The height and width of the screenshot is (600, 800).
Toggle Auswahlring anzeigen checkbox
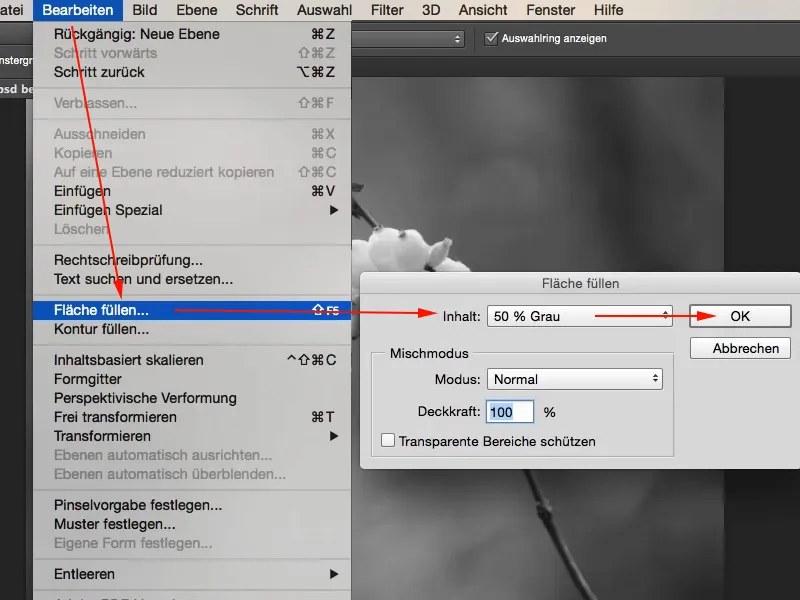click(x=491, y=38)
